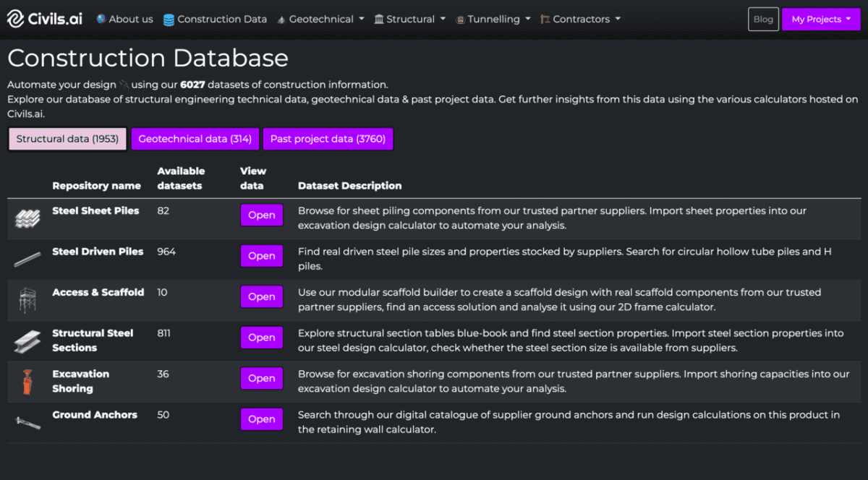
Task: Click the Steel Driven Piles icon
Action: tap(27, 259)
